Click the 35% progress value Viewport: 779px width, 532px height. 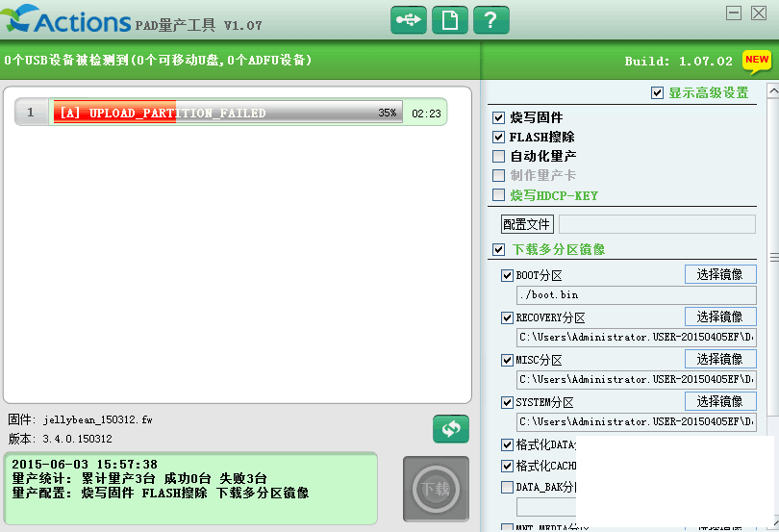[x=387, y=113]
